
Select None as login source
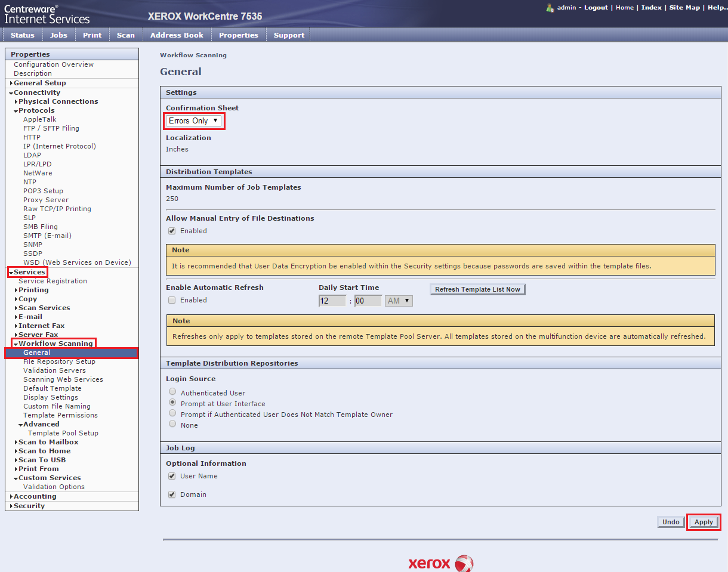pyautogui.click(x=172, y=424)
